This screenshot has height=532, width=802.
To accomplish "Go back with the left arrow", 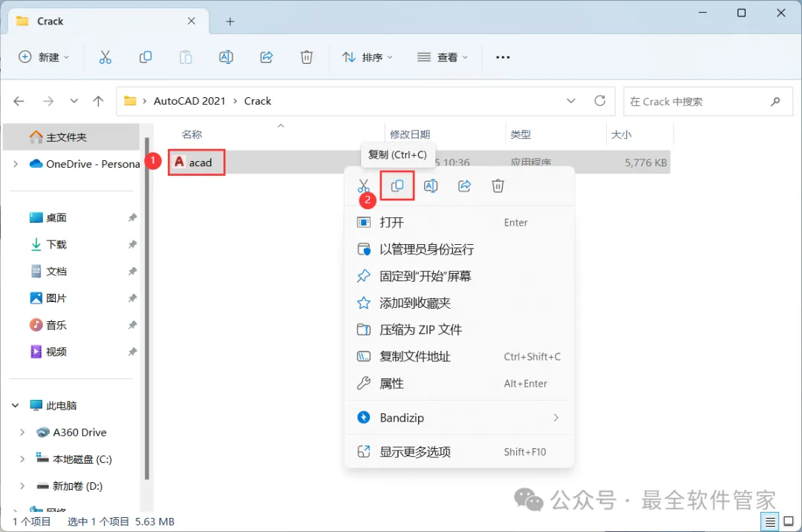I will [19, 101].
